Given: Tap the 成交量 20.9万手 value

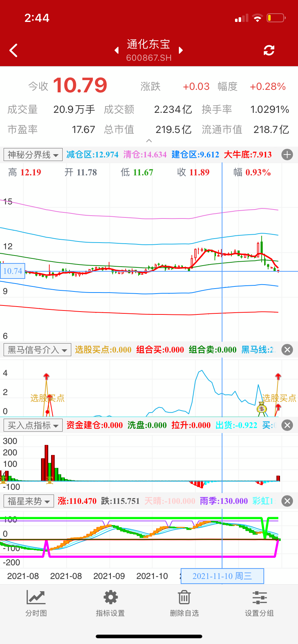Looking at the screenshot, I should (74, 109).
